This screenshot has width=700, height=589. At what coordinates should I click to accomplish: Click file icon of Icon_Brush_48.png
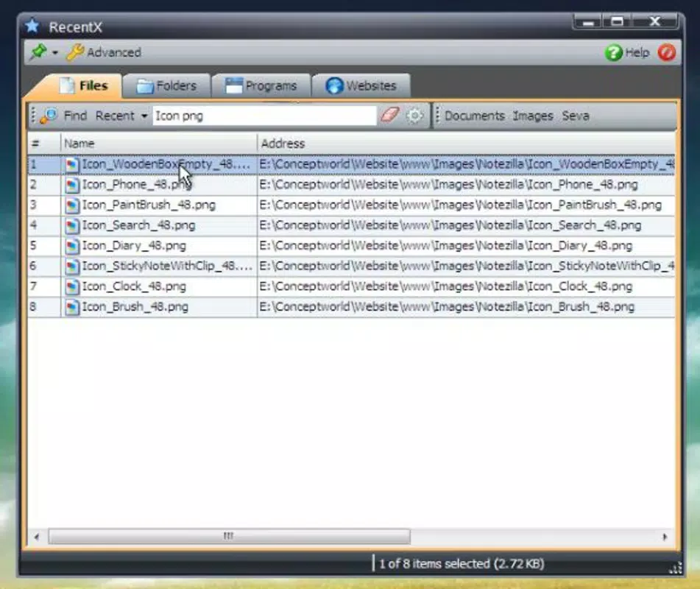tap(72, 307)
